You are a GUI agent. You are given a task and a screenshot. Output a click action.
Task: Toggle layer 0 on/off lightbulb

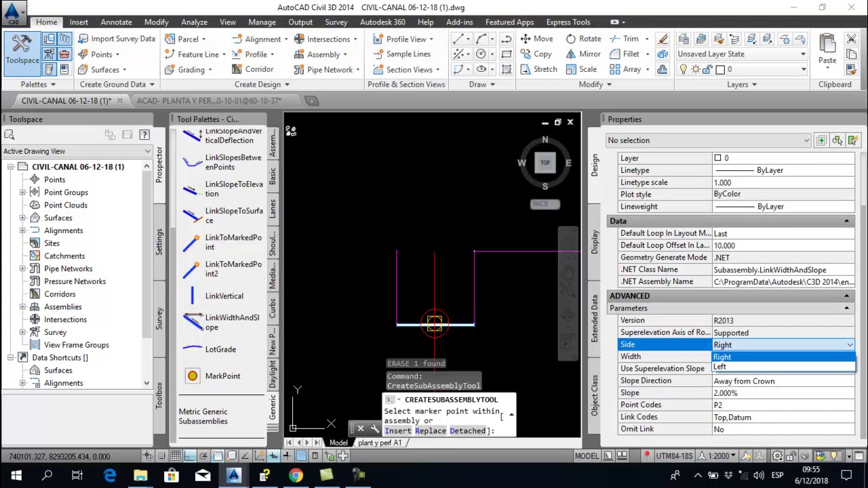coord(683,69)
